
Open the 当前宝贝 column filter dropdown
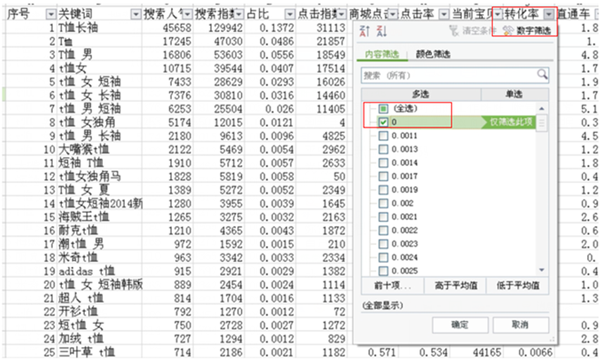[x=497, y=15]
